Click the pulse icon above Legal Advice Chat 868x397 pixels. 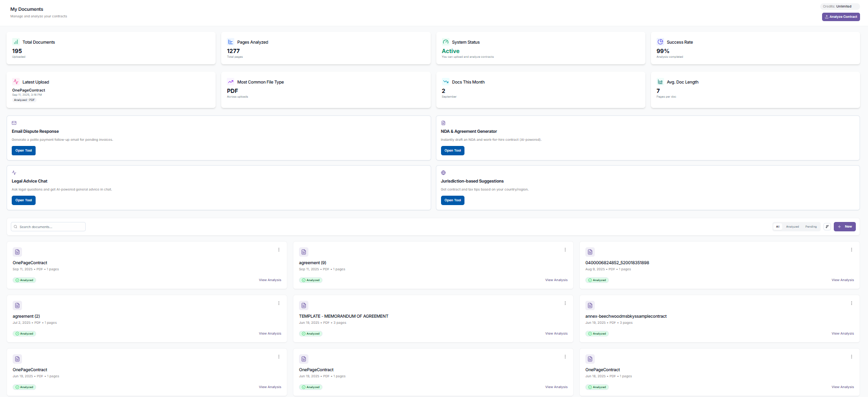pyautogui.click(x=14, y=173)
